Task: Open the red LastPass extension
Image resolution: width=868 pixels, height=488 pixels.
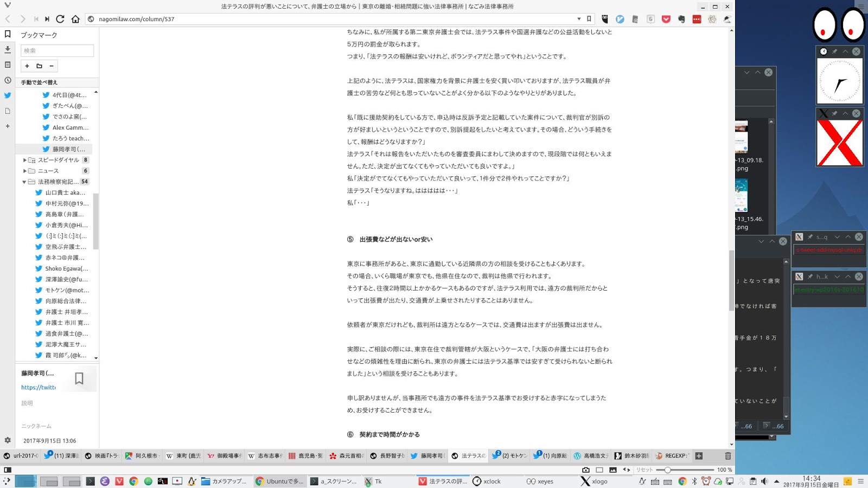Action: click(x=697, y=19)
